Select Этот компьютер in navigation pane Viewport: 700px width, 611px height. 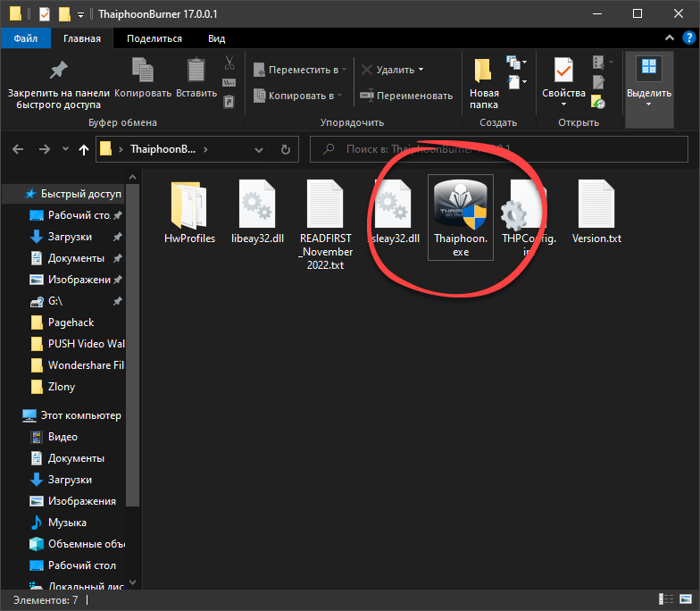[80, 415]
